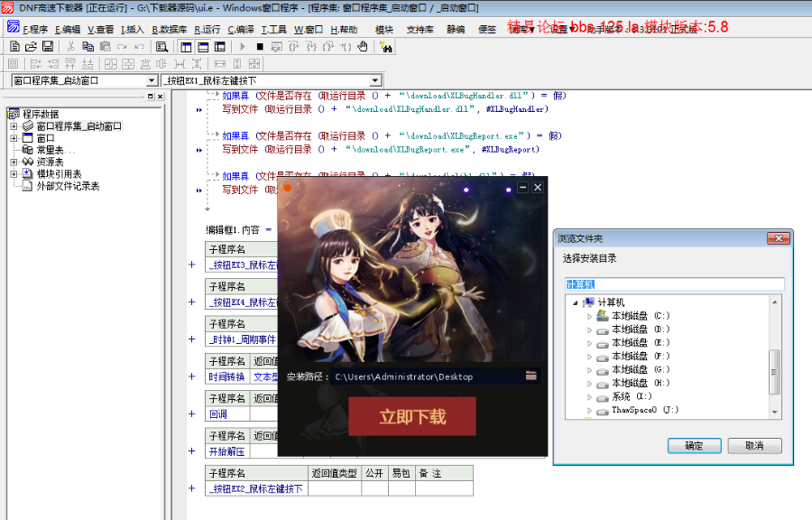The height and width of the screenshot is (520, 812).
Task: Open the C.编译 menu
Action: click(x=241, y=30)
